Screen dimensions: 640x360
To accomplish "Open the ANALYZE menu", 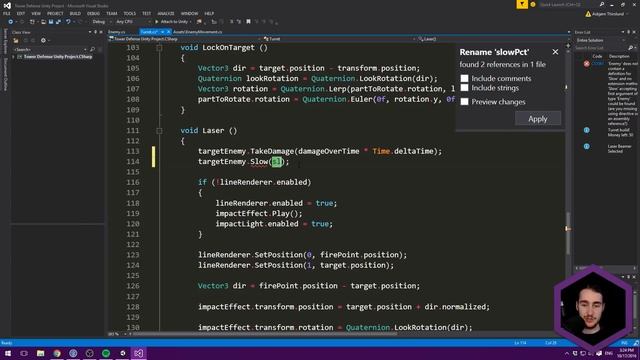I will 166,13.
